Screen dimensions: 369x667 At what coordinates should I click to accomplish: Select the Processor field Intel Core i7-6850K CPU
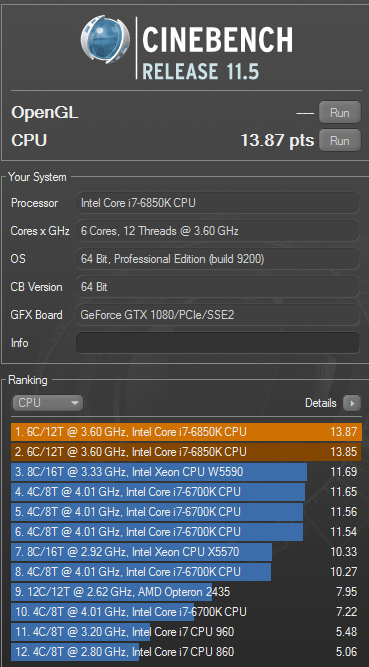pos(217,203)
